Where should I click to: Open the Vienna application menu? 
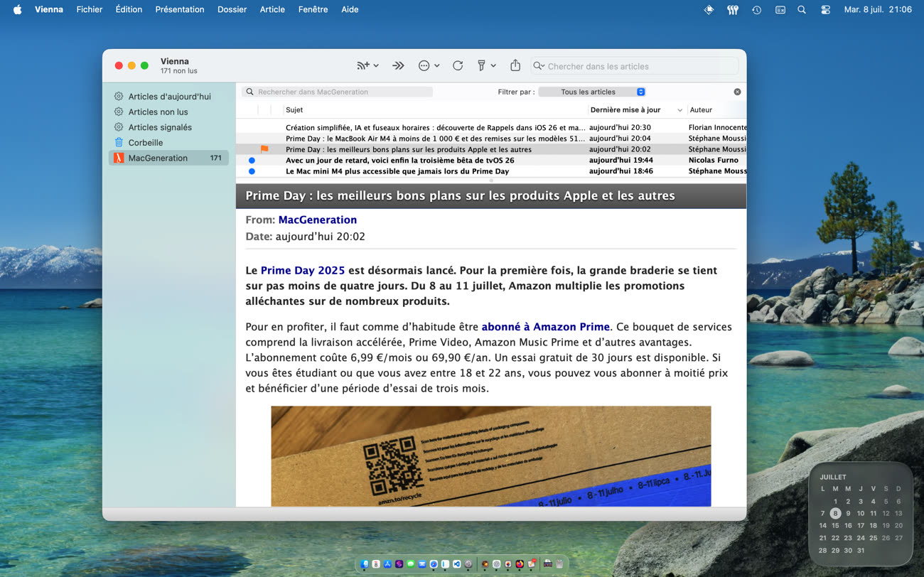(x=49, y=9)
